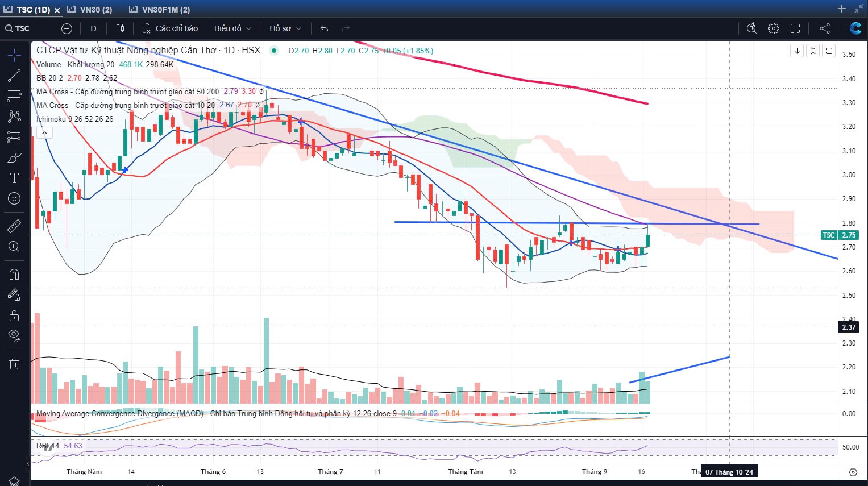Close the TSC (1D) tab
Image resolution: width=868 pixels, height=486 pixels.
click(57, 10)
